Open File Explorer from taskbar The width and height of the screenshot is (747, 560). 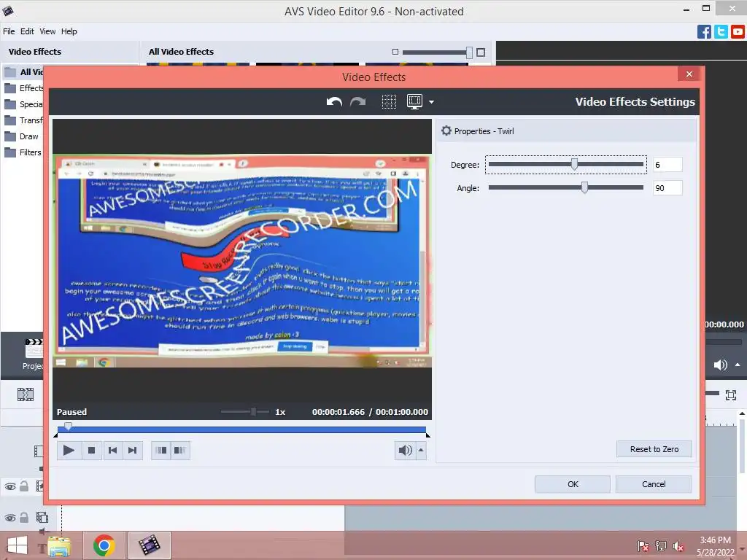pyautogui.click(x=59, y=545)
